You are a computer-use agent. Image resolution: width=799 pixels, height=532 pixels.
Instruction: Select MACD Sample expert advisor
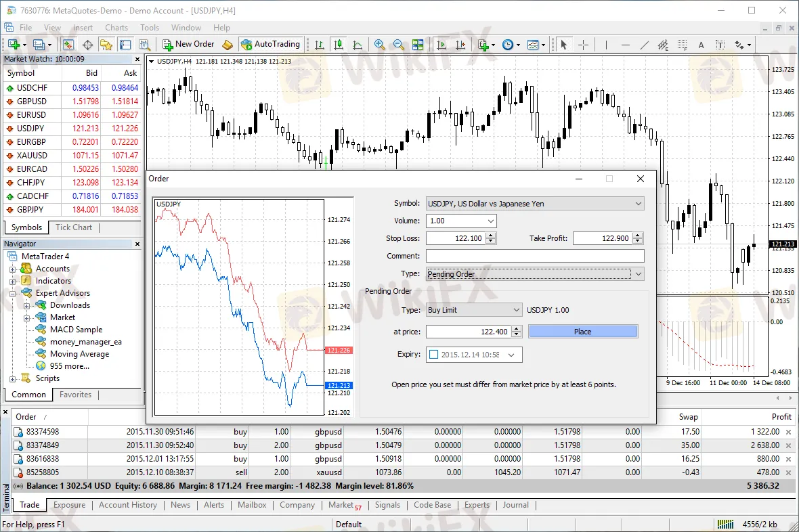[x=76, y=330]
